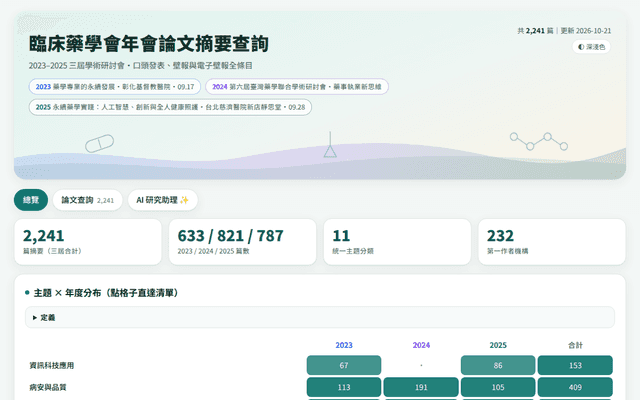640x400 pixels.
Task: Click the 11 統一主題分類 stat card
Action: point(397,242)
